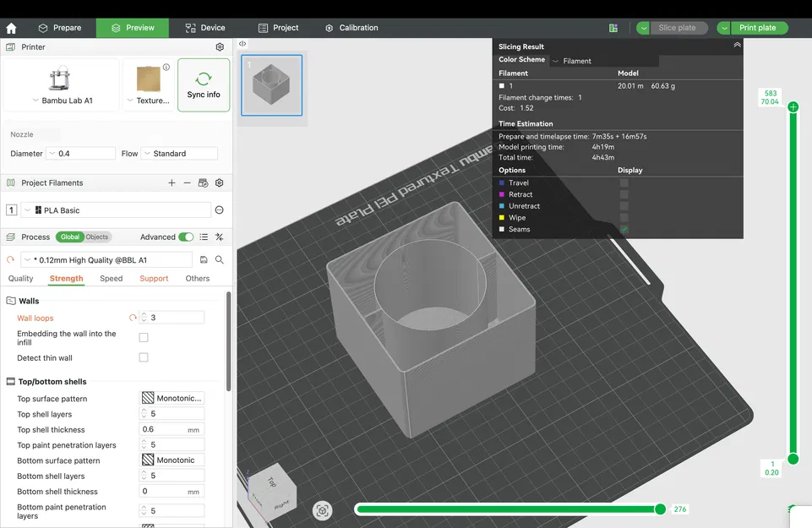Switch to the Prepare tab
This screenshot has width=812, height=528.
(60, 28)
